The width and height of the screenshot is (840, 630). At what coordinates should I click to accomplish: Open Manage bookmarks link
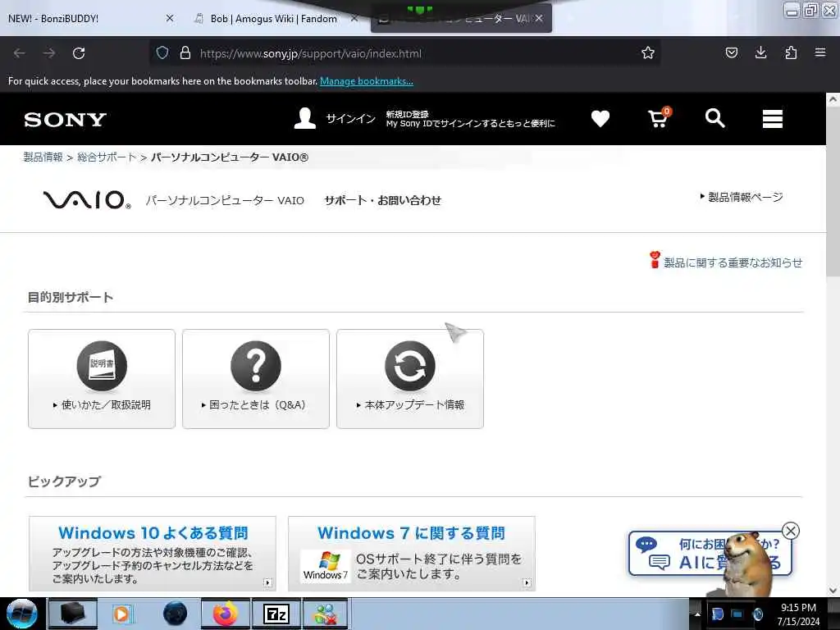tap(367, 81)
